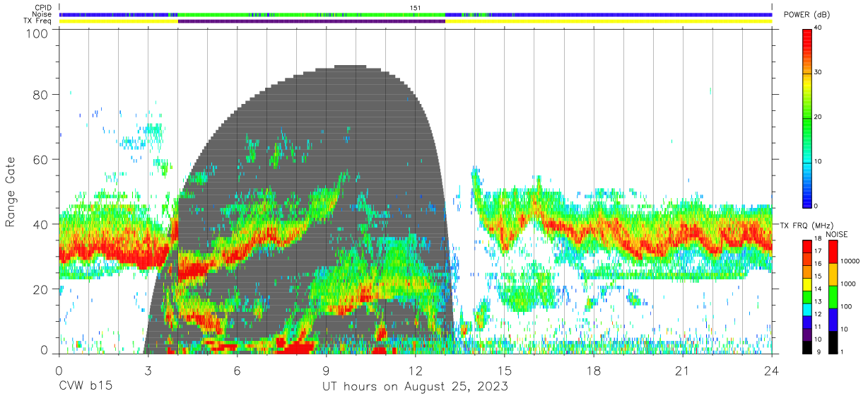Click the 24 hour tick on UT axis
The width and height of the screenshot is (868, 401).
pyautogui.click(x=772, y=371)
